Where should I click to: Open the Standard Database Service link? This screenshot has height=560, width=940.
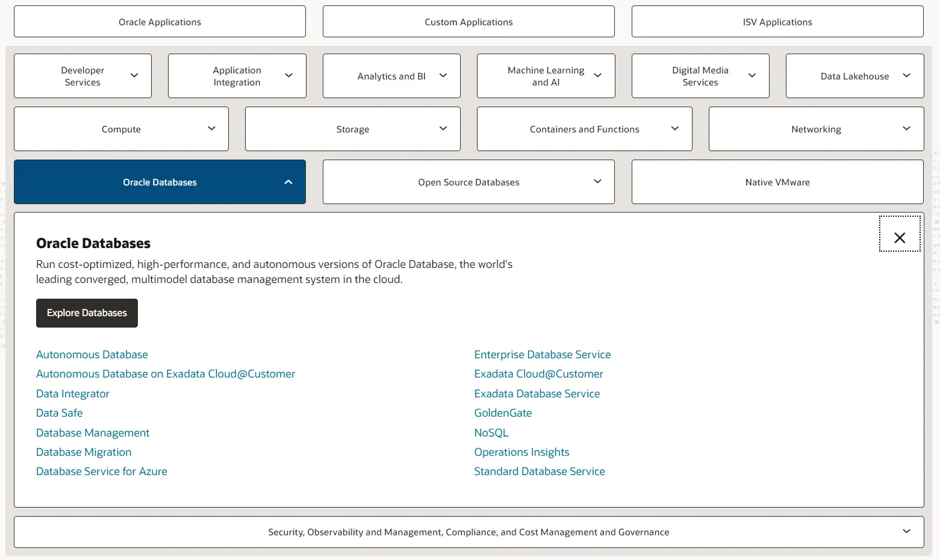540,471
